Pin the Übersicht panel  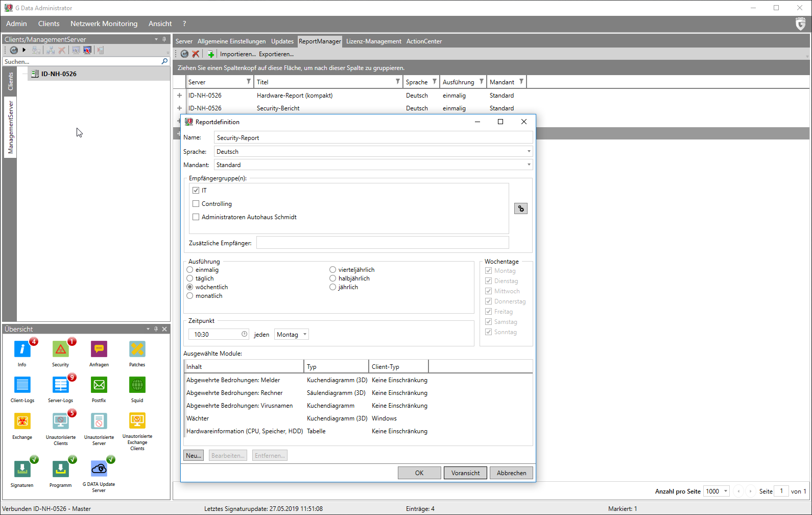point(156,329)
